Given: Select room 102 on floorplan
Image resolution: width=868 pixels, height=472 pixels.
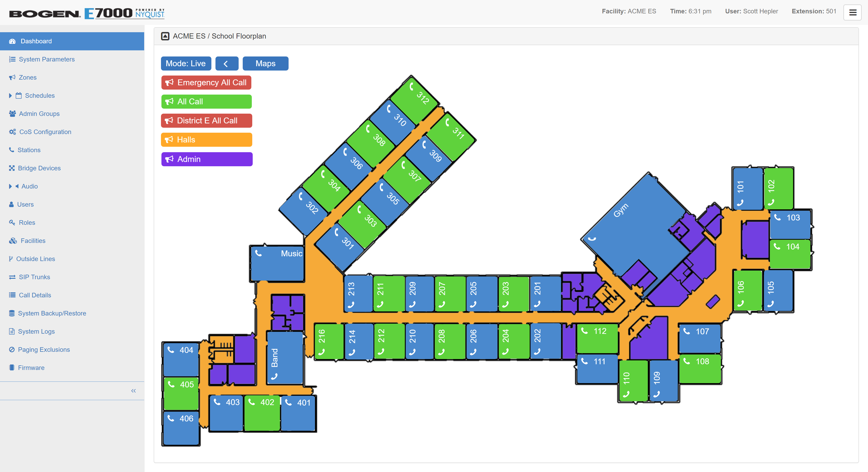Looking at the screenshot, I should tap(778, 188).
